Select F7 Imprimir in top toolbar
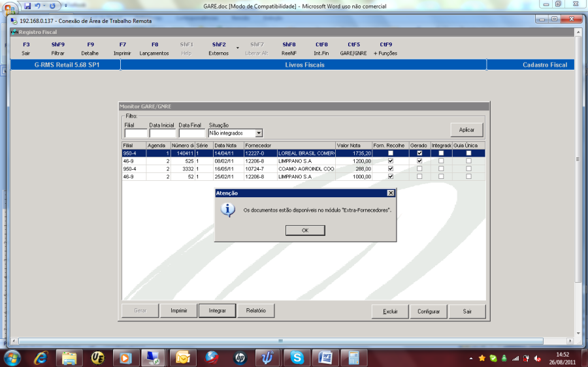This screenshot has height=367, width=588. pyautogui.click(x=122, y=49)
